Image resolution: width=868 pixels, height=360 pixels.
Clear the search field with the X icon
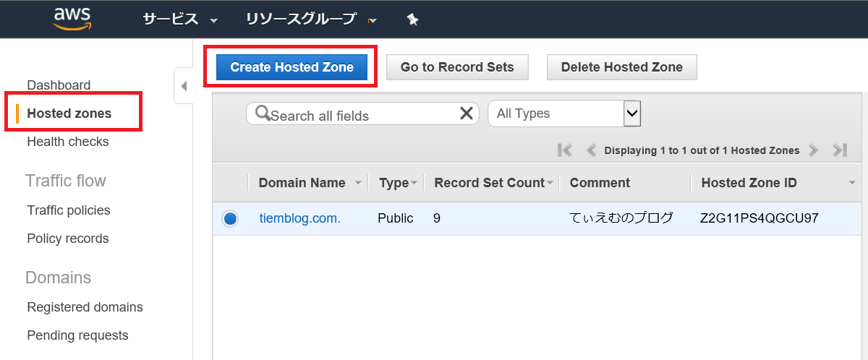tap(467, 113)
